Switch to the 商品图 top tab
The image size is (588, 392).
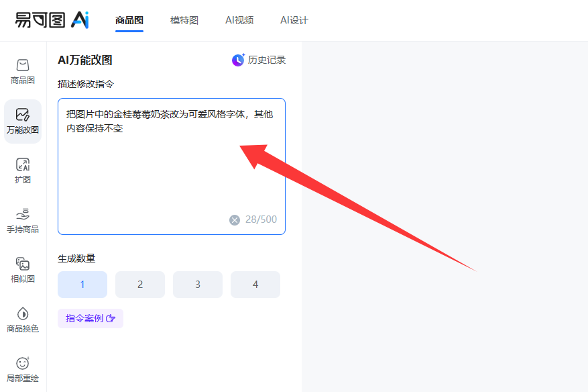[129, 20]
